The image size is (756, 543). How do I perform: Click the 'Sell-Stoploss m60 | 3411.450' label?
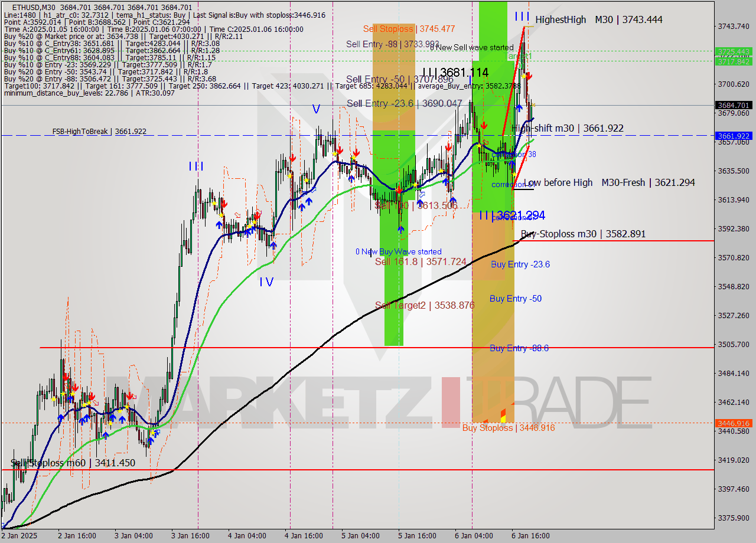coord(73,463)
